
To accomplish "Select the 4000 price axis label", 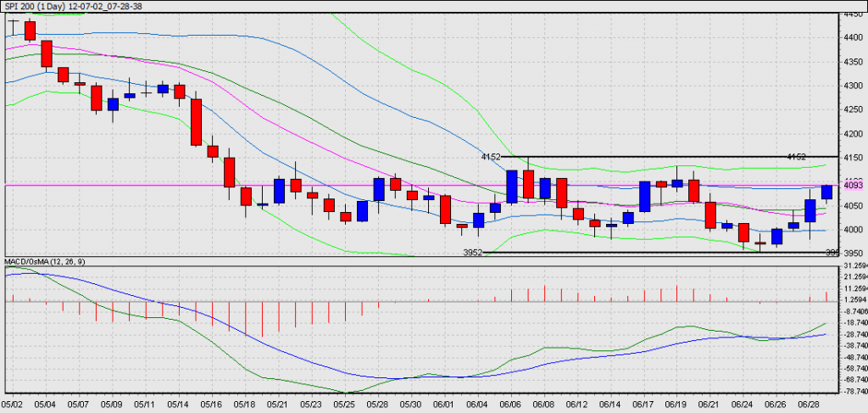I will [854, 230].
